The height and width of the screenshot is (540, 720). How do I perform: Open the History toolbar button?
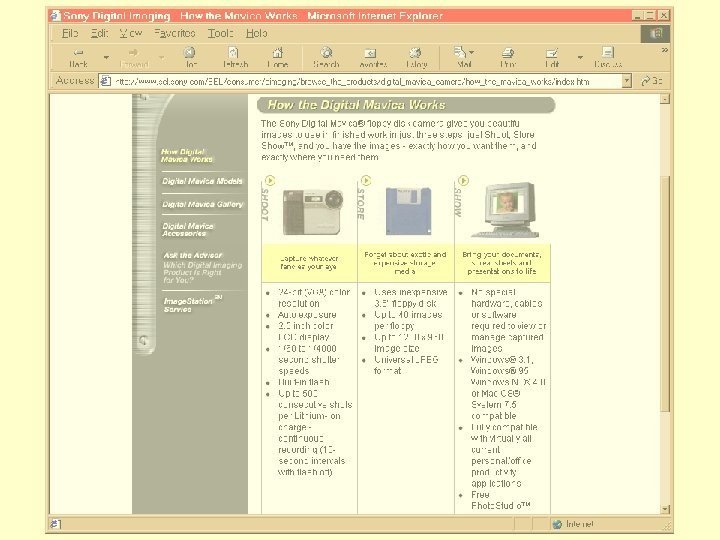coord(416,57)
